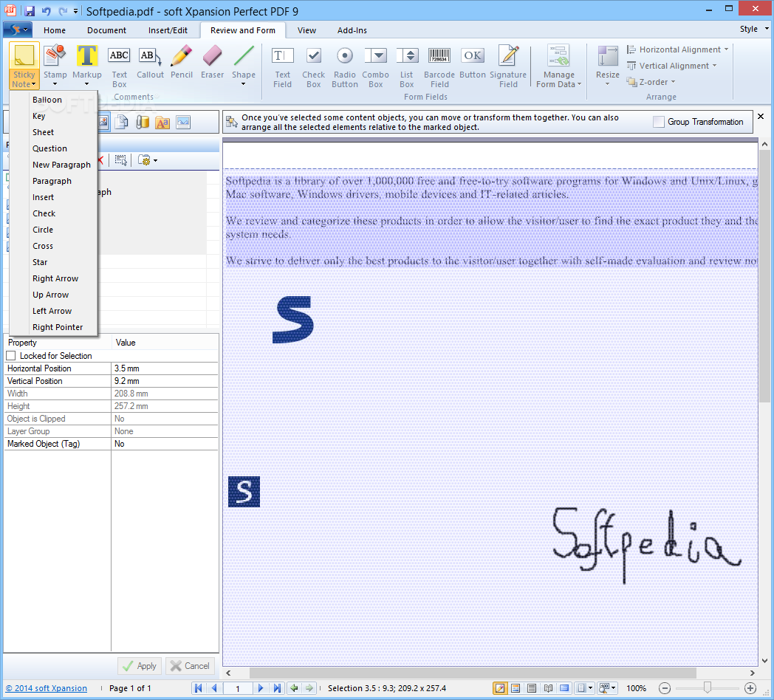The image size is (774, 700).
Task: Switch to the edit mode view icon
Action: click(x=499, y=687)
